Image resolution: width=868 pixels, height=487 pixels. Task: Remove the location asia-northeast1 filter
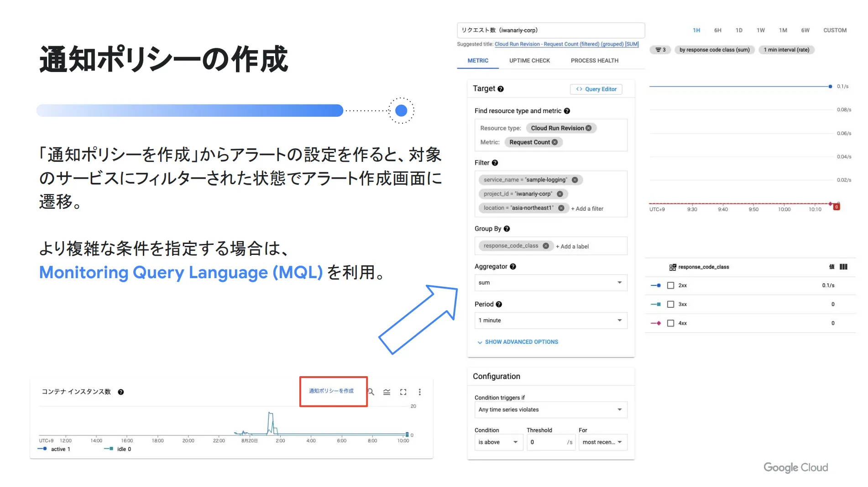click(561, 208)
